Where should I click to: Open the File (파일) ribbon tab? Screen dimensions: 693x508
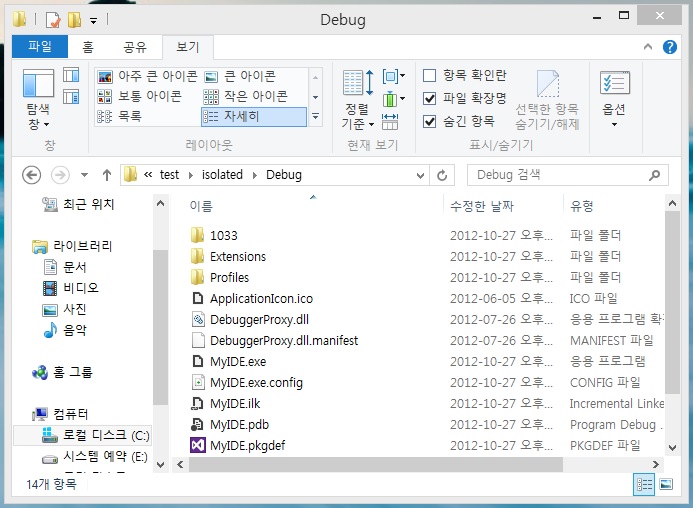click(40, 47)
